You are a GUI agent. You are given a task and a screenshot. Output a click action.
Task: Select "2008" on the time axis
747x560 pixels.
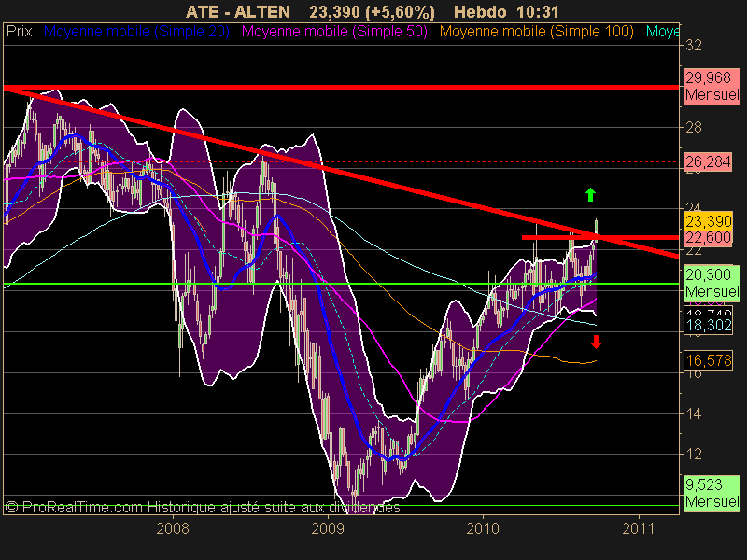click(173, 528)
